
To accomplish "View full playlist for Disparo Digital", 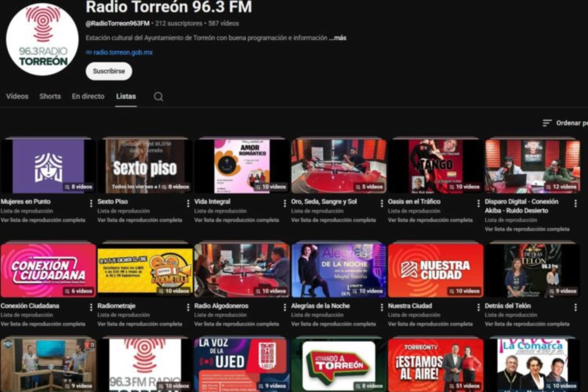I will point(527,229).
